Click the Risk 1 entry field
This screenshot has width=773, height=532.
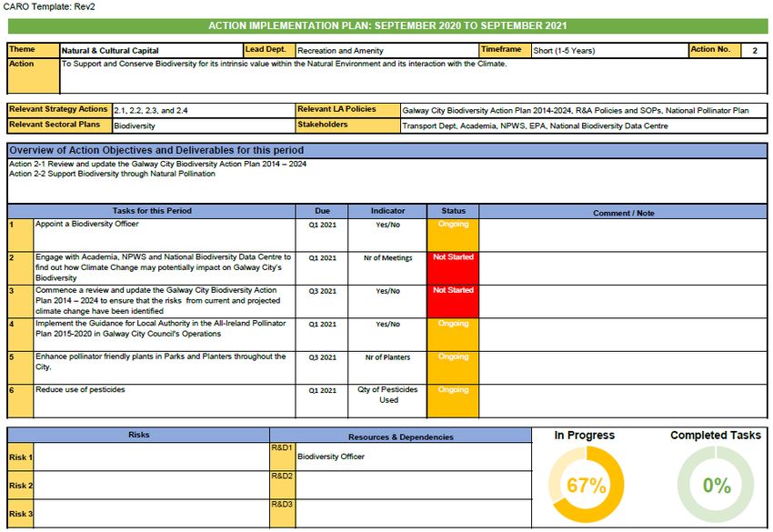pos(151,457)
